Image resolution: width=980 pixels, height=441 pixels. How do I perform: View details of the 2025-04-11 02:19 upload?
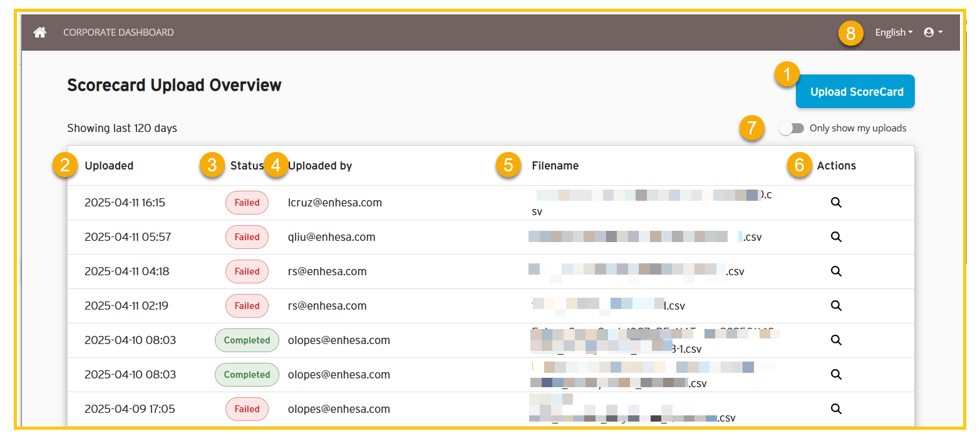(836, 305)
